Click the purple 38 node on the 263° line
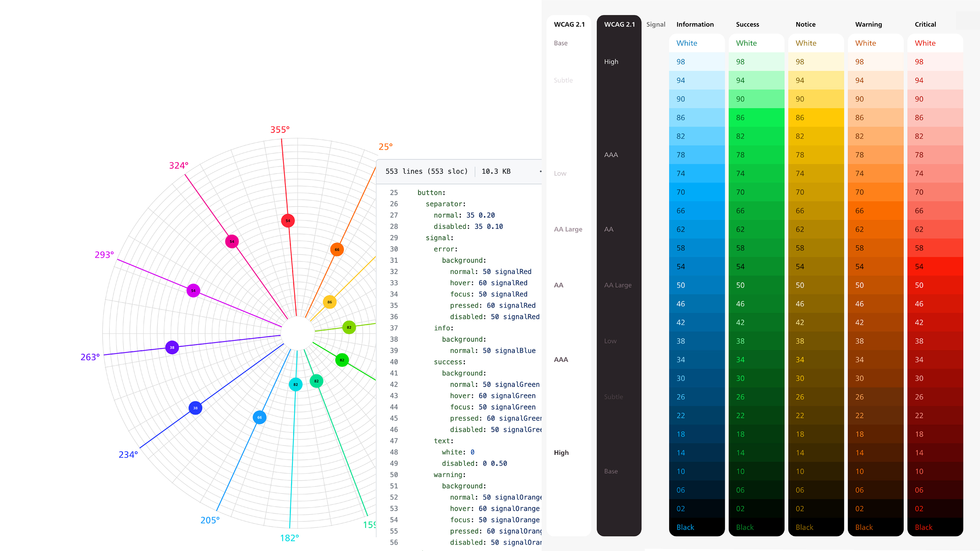This screenshot has height=551, width=980. pyautogui.click(x=172, y=347)
